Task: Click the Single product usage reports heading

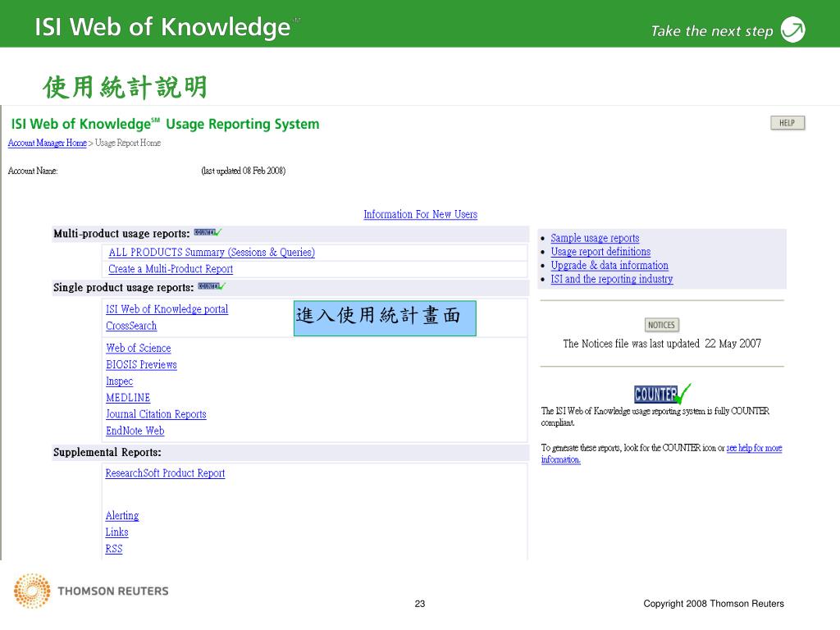Action: 123,288
